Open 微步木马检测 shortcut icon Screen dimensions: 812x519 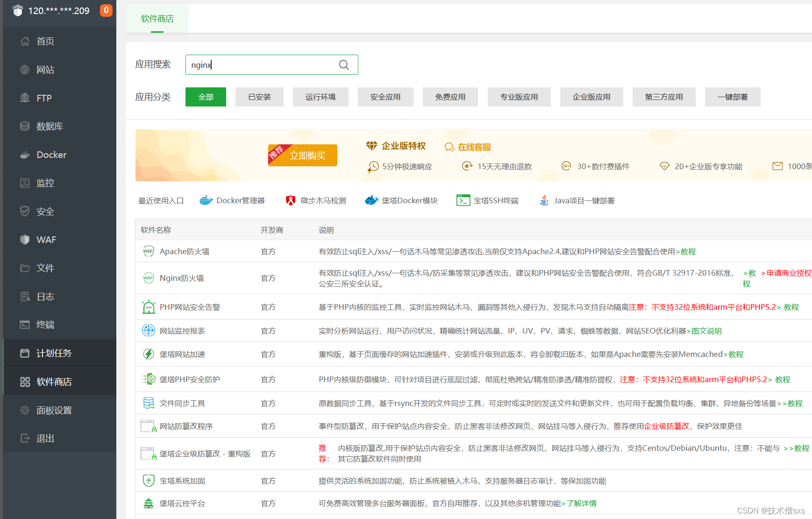pyautogui.click(x=291, y=200)
